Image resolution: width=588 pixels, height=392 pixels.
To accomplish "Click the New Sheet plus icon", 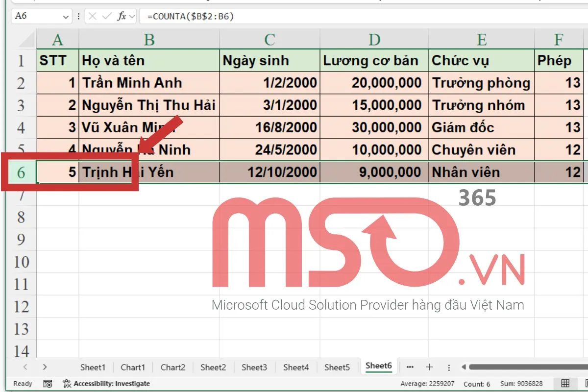I will tap(429, 367).
